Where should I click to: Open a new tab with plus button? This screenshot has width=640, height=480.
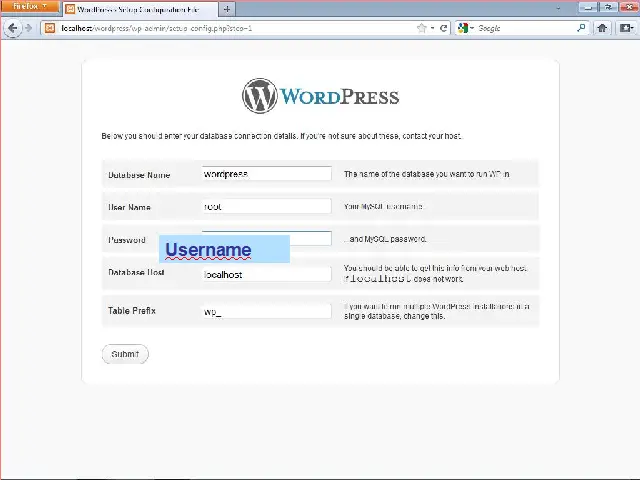click(x=227, y=9)
